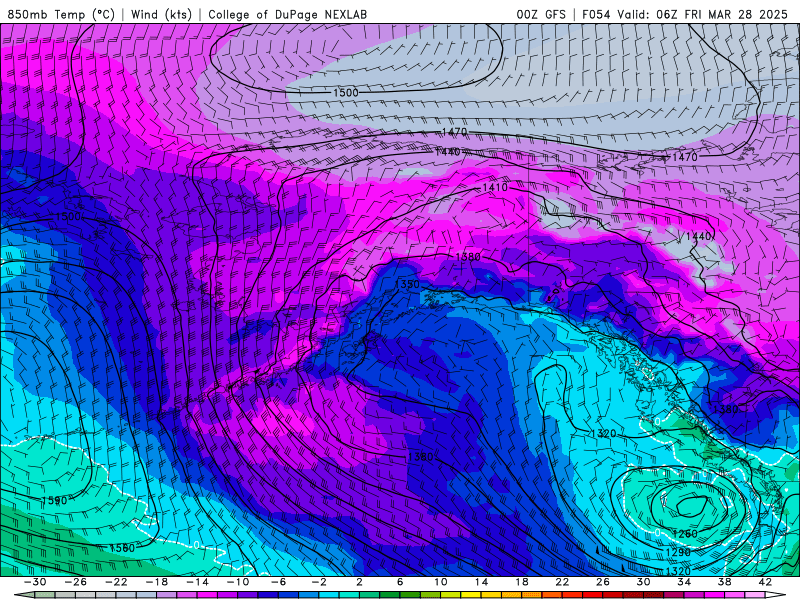Viewport: 800px width, 600px height.
Task: Select the -18 tick label on the color scale
Action: click(x=157, y=582)
